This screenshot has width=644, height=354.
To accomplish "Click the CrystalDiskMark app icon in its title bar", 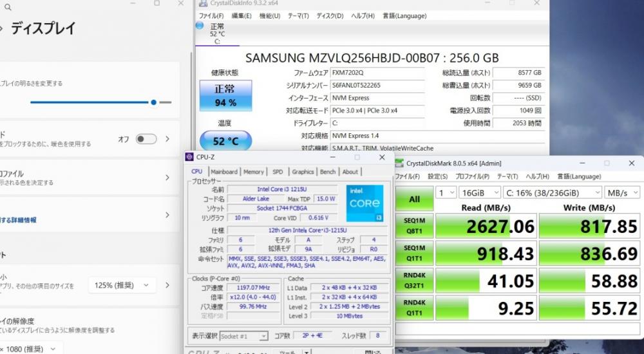I will (399, 163).
